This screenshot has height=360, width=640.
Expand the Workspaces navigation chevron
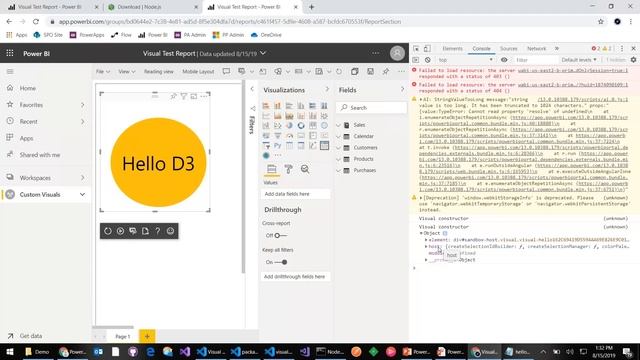pos(82,178)
